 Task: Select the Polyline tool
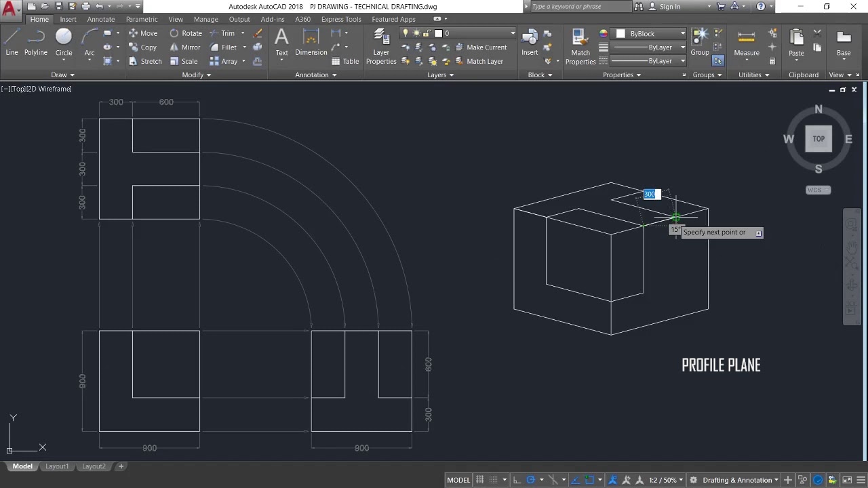pyautogui.click(x=36, y=42)
